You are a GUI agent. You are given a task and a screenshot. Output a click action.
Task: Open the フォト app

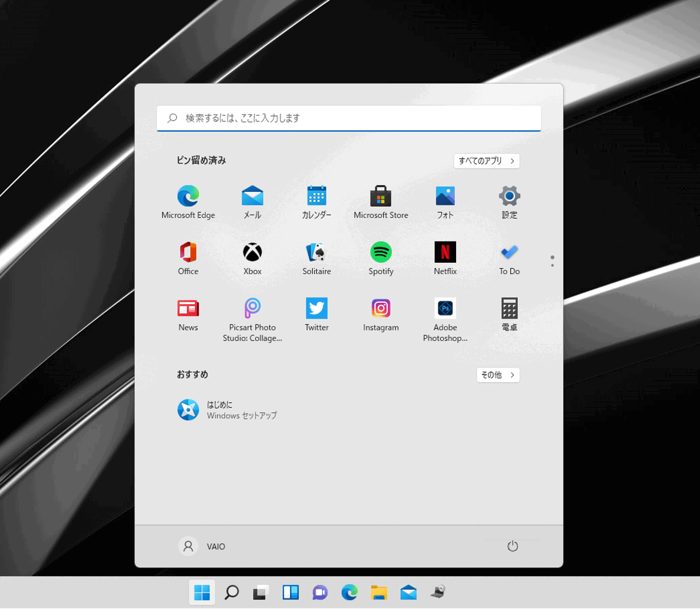coord(445,202)
